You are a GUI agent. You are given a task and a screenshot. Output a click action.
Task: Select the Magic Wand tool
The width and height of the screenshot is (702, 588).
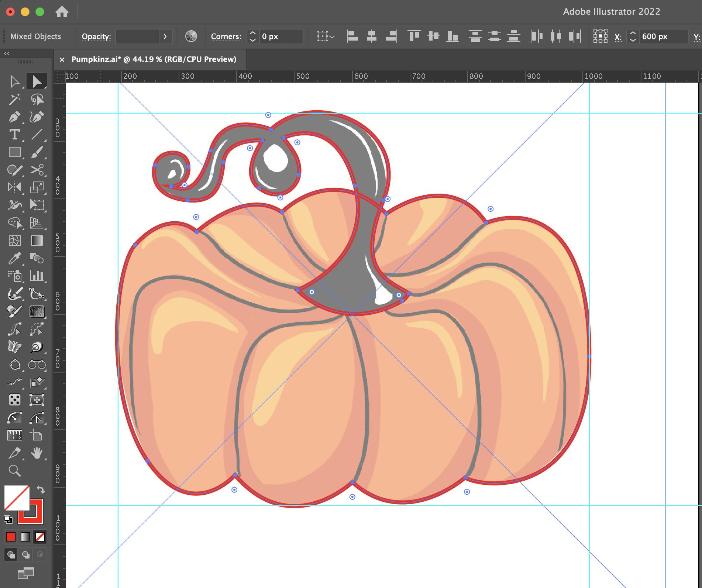tap(15, 99)
